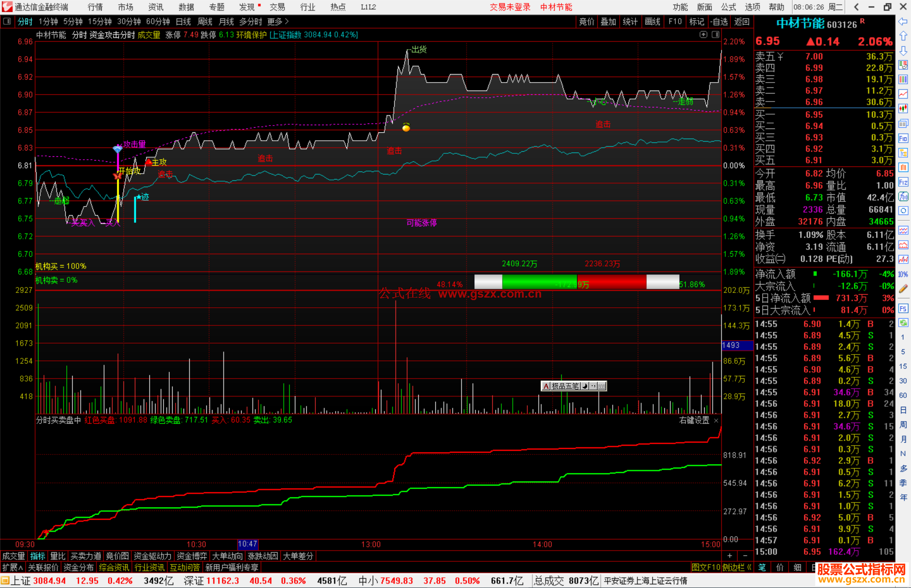This screenshot has height=588, width=911.
Task: Open the orange document sidebar icon
Action: coord(903,167)
